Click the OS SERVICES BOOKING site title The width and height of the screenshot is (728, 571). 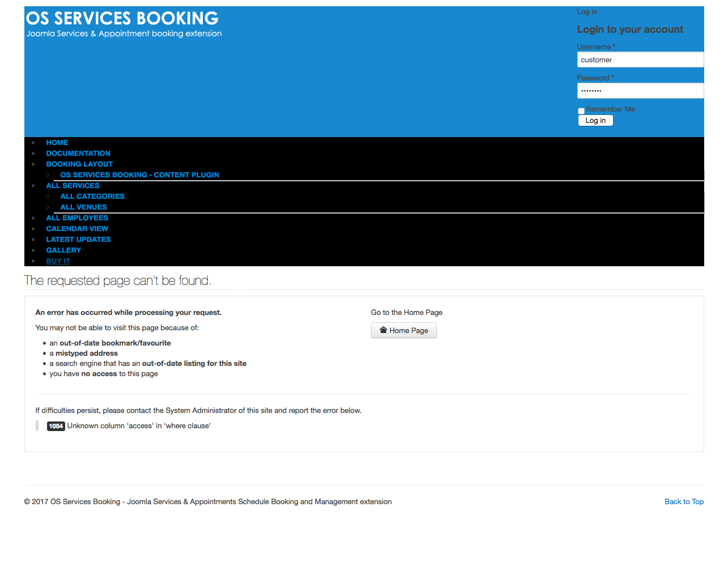tap(122, 18)
